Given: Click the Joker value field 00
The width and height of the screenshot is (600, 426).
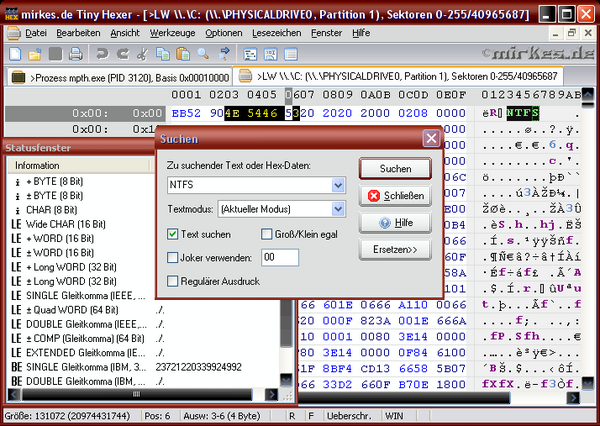Looking at the screenshot, I should tap(280, 257).
